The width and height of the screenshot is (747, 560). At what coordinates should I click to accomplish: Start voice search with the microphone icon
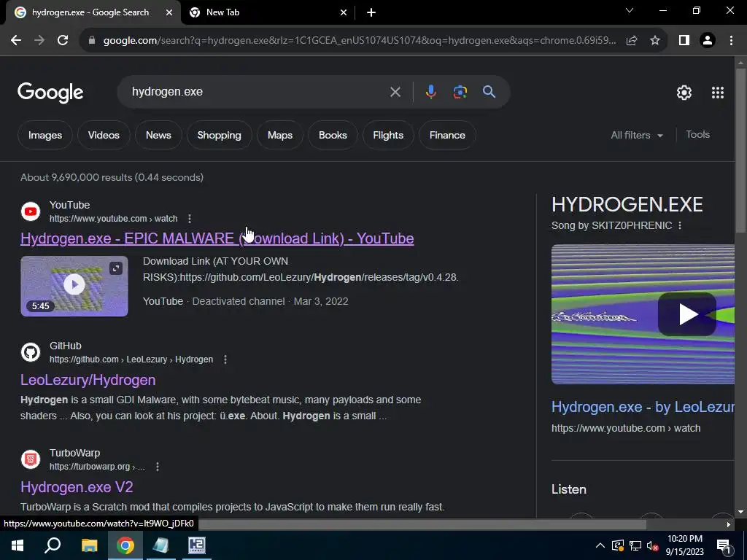430,92
